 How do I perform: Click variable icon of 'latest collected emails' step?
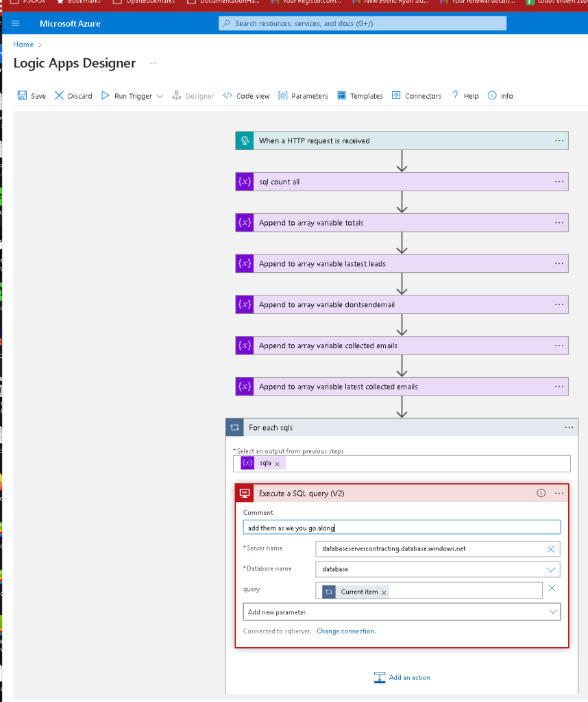tap(245, 387)
